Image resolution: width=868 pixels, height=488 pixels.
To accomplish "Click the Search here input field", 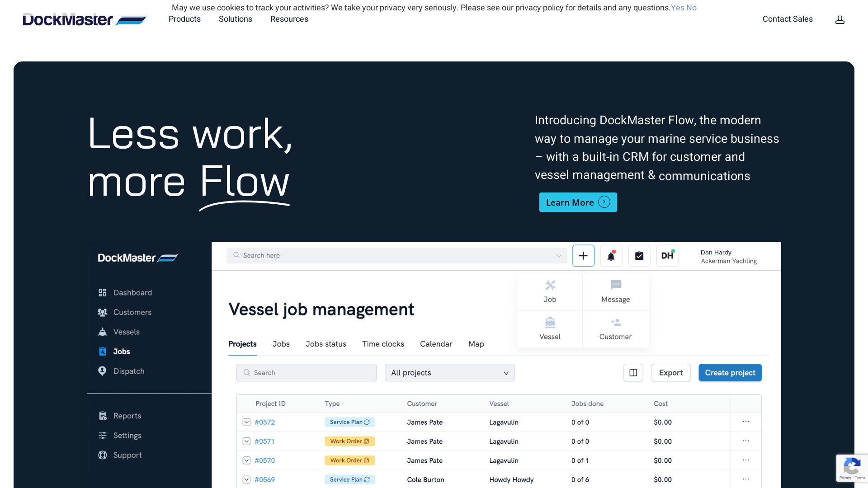I will click(396, 256).
